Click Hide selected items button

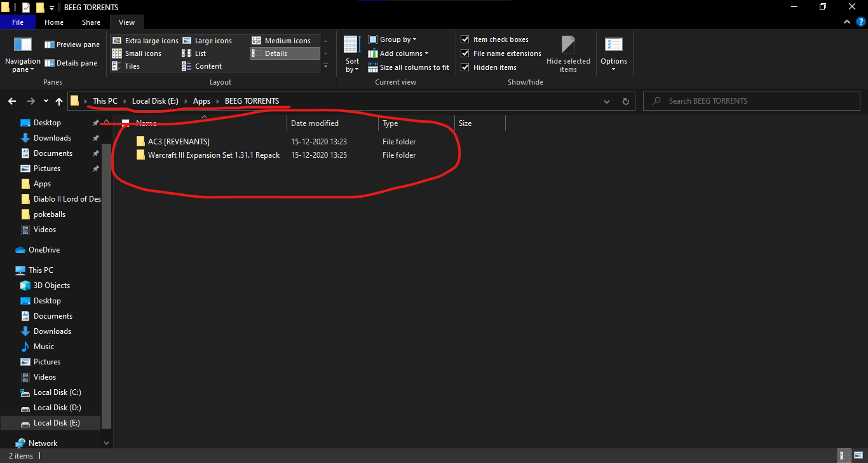pos(568,54)
